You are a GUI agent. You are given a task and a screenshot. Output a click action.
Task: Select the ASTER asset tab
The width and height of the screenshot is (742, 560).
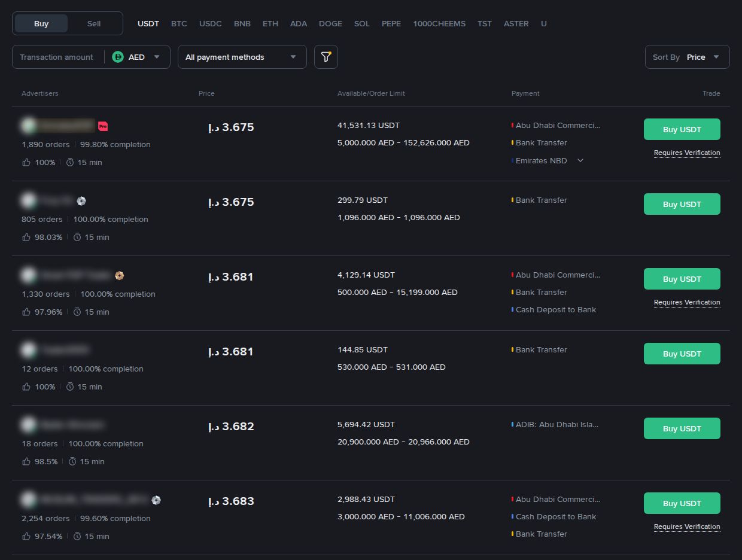tap(516, 23)
